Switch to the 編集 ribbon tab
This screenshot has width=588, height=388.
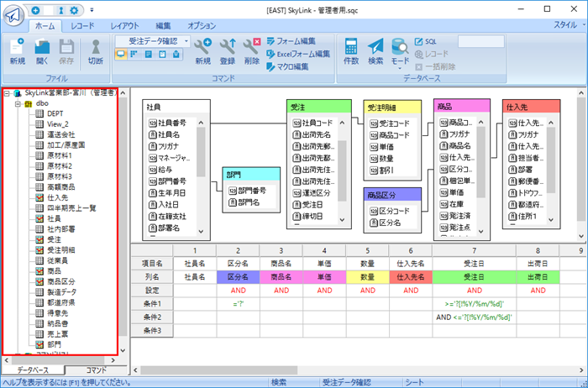click(164, 26)
